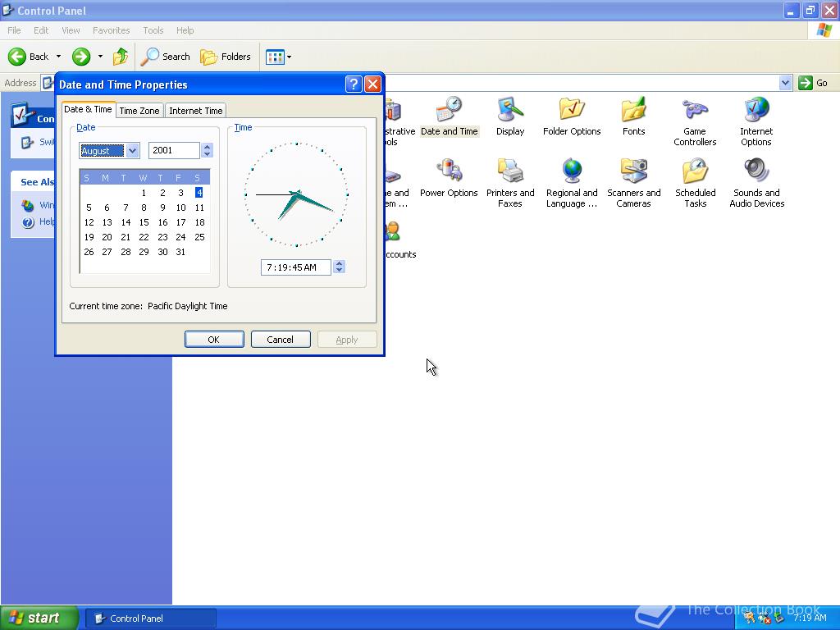Image resolution: width=840 pixels, height=630 pixels.
Task: Open the Date and Time control panel icon
Action: coord(449,116)
